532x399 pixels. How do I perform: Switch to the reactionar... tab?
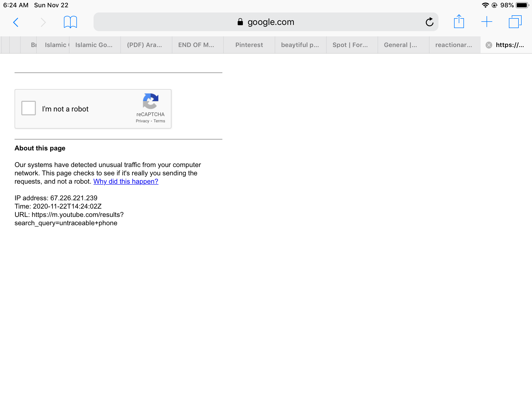point(455,45)
